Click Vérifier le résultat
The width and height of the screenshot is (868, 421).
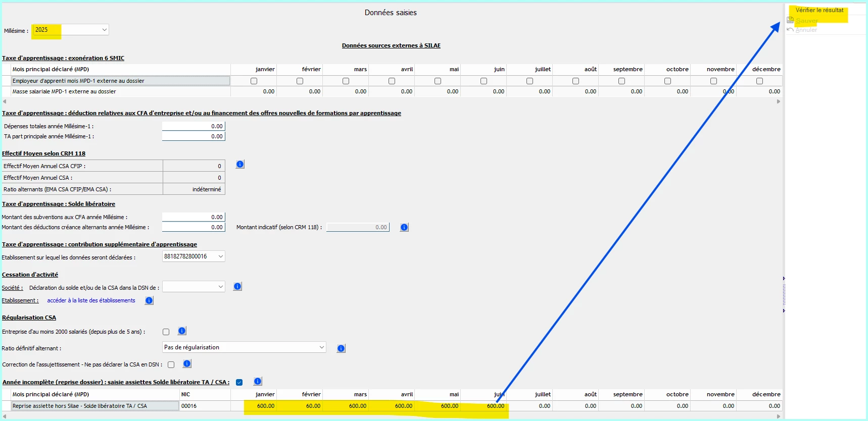point(819,10)
